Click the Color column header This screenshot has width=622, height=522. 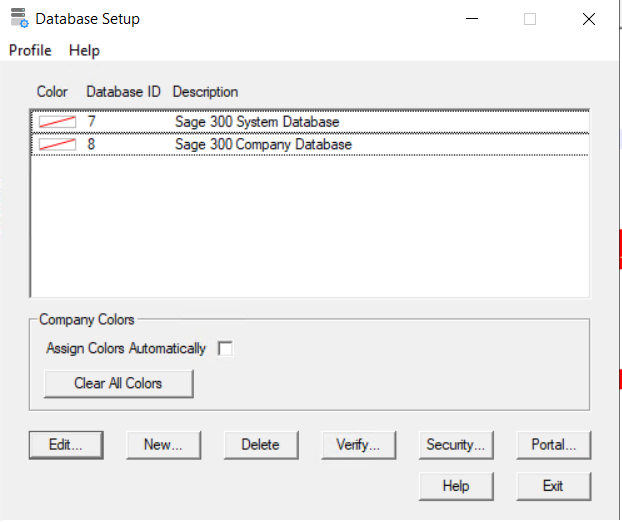[52, 92]
